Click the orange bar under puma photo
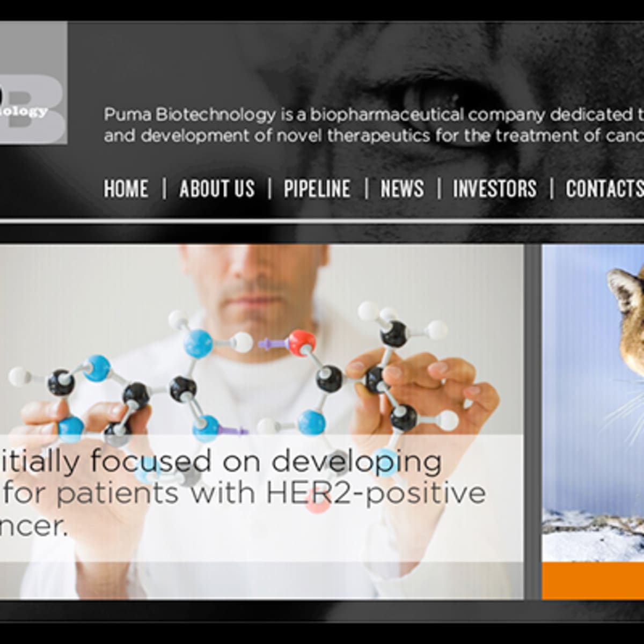 (593, 581)
